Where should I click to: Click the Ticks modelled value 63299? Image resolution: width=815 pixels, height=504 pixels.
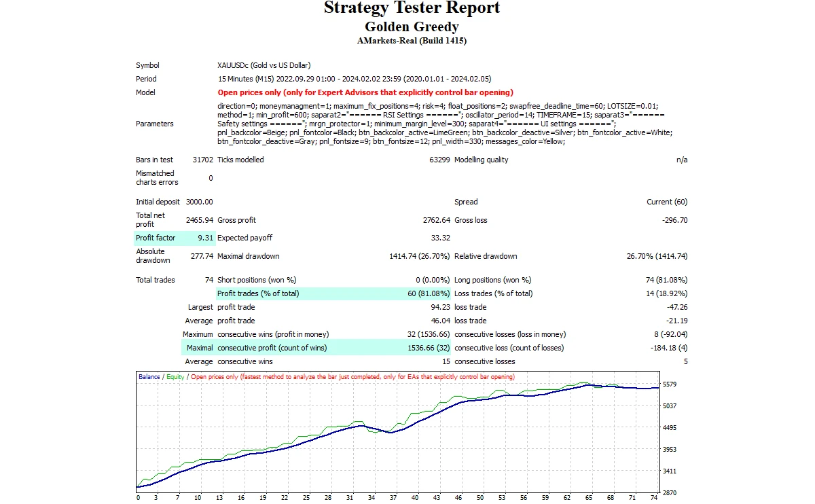tap(437, 160)
